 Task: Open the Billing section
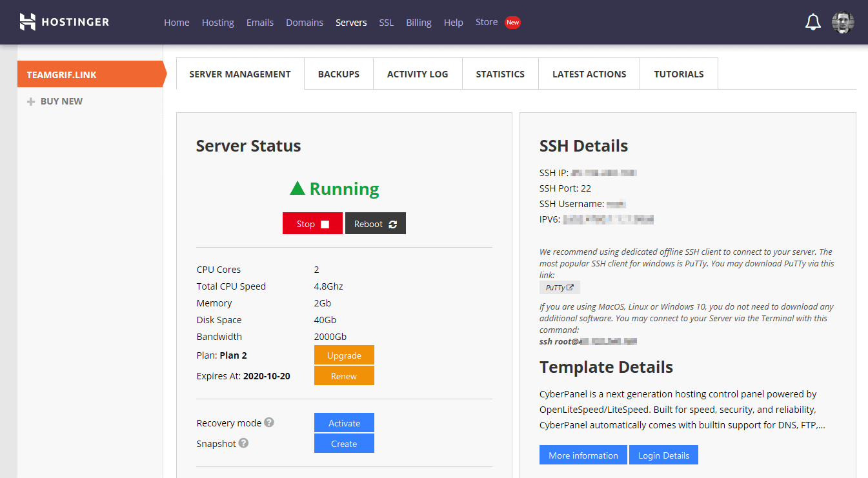(x=419, y=23)
